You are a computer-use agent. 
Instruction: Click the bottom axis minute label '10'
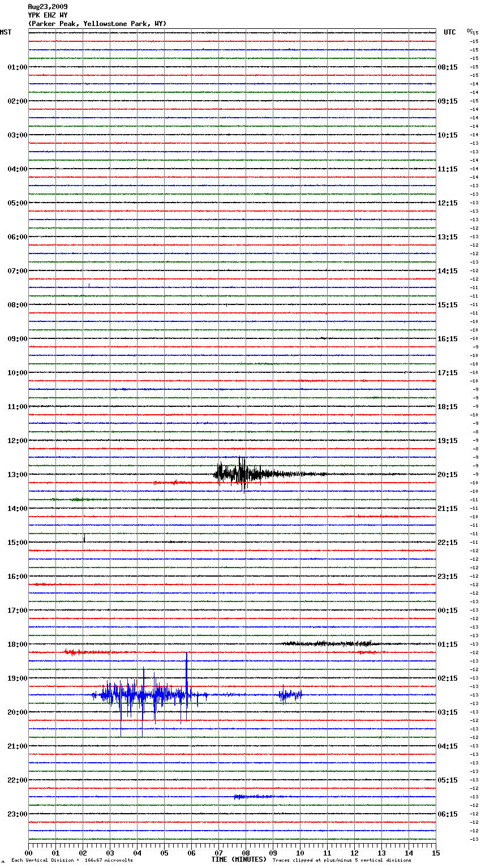(300, 853)
